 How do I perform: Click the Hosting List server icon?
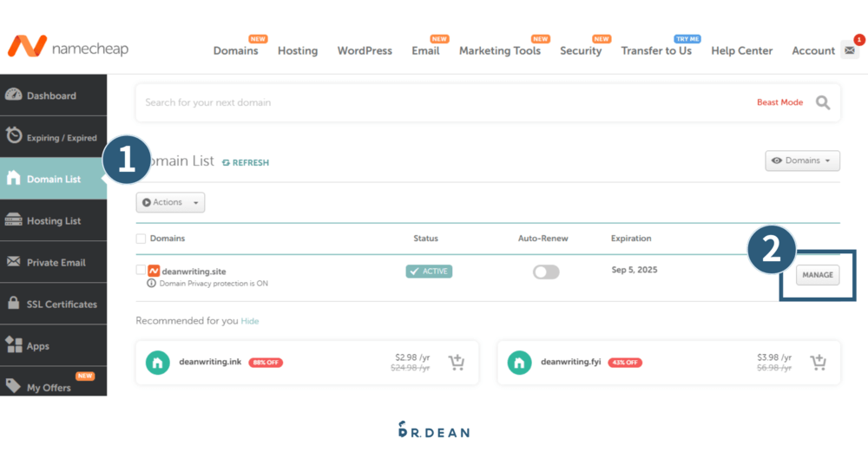click(13, 219)
